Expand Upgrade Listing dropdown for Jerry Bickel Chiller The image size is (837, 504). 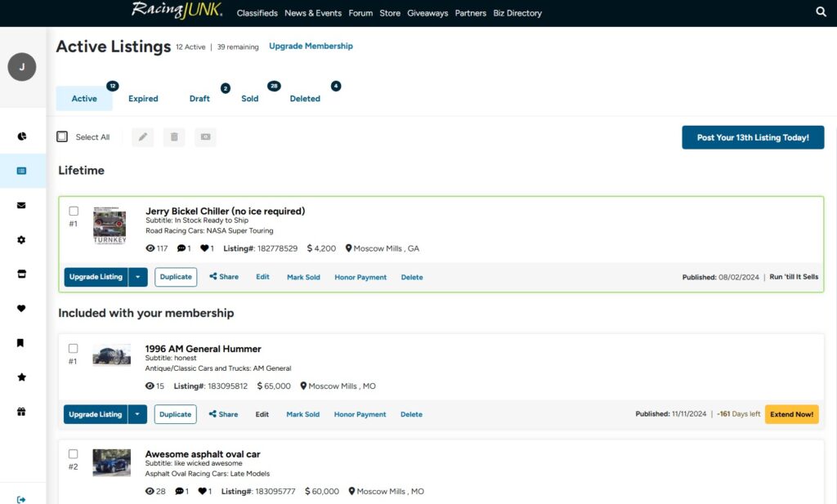click(137, 277)
